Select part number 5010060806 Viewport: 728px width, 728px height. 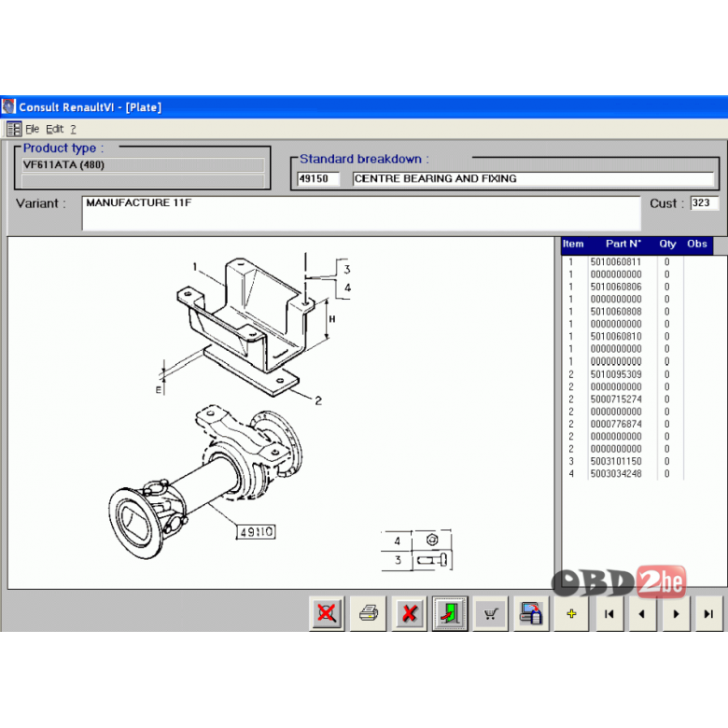(616, 287)
